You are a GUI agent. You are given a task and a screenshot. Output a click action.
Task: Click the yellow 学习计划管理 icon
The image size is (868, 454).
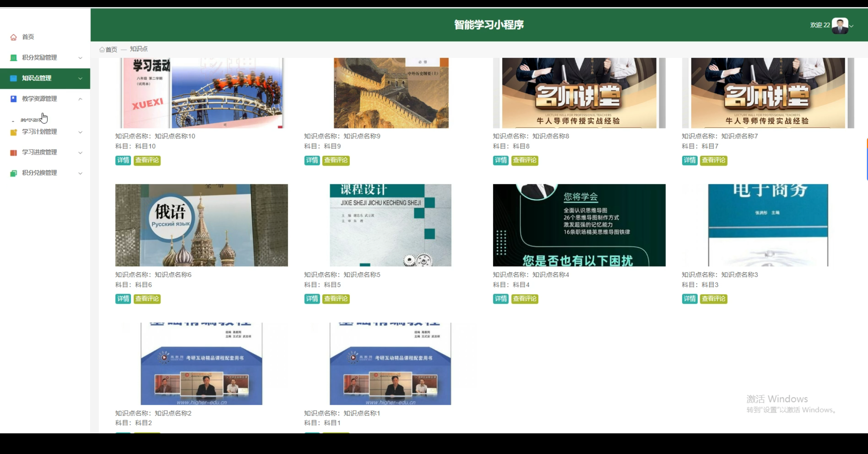click(x=14, y=132)
